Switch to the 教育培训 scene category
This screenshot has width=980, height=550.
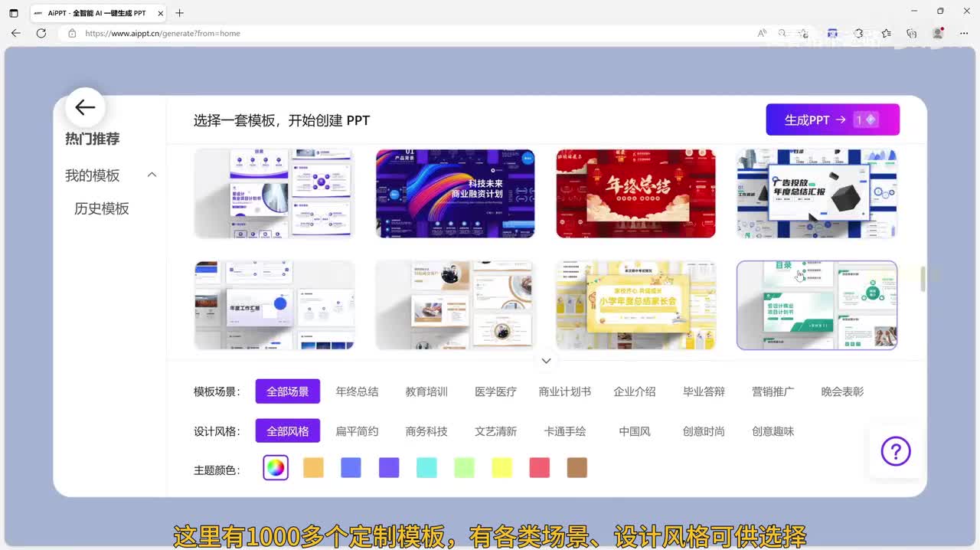(x=426, y=391)
